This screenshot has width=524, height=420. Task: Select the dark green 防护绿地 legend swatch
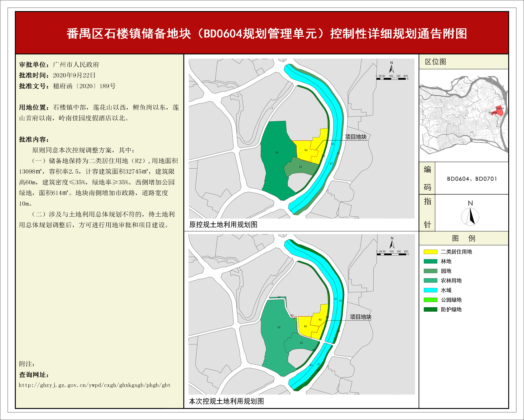point(430,309)
